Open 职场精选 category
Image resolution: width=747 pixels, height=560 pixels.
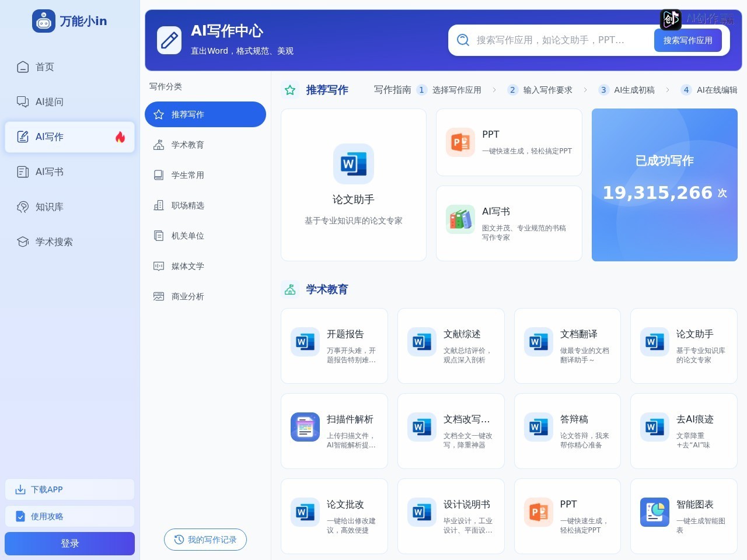point(205,205)
